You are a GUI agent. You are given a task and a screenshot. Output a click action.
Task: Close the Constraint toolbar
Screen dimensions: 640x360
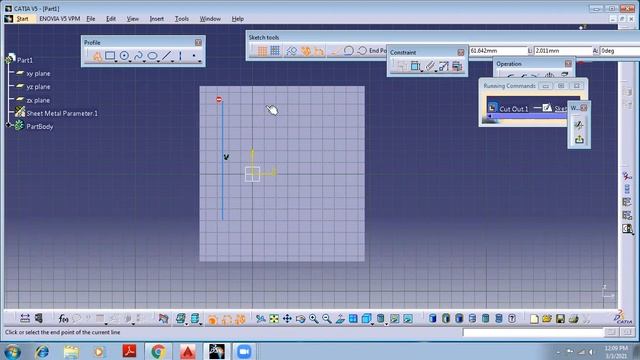click(461, 52)
